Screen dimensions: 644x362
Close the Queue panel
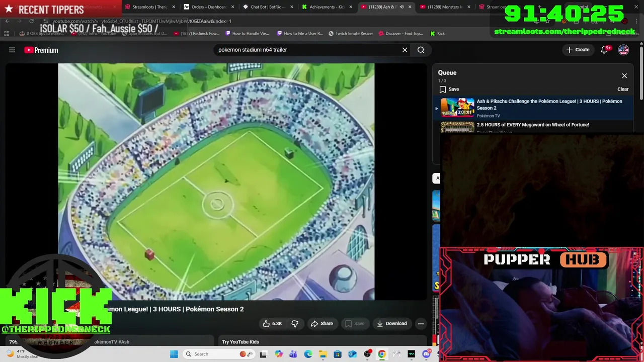[624, 76]
